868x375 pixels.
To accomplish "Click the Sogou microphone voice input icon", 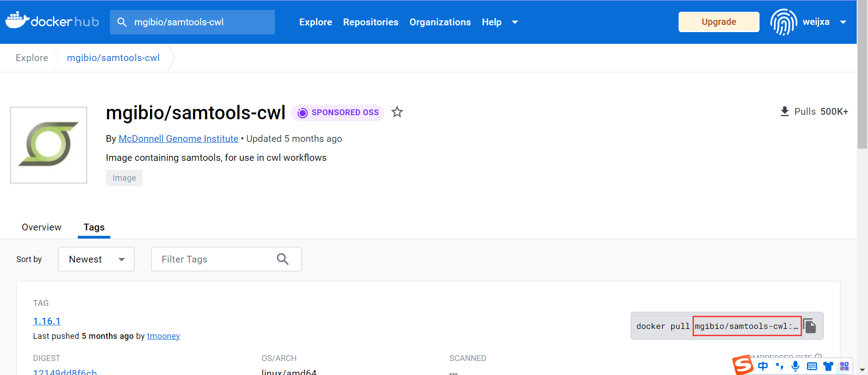I will click(795, 366).
